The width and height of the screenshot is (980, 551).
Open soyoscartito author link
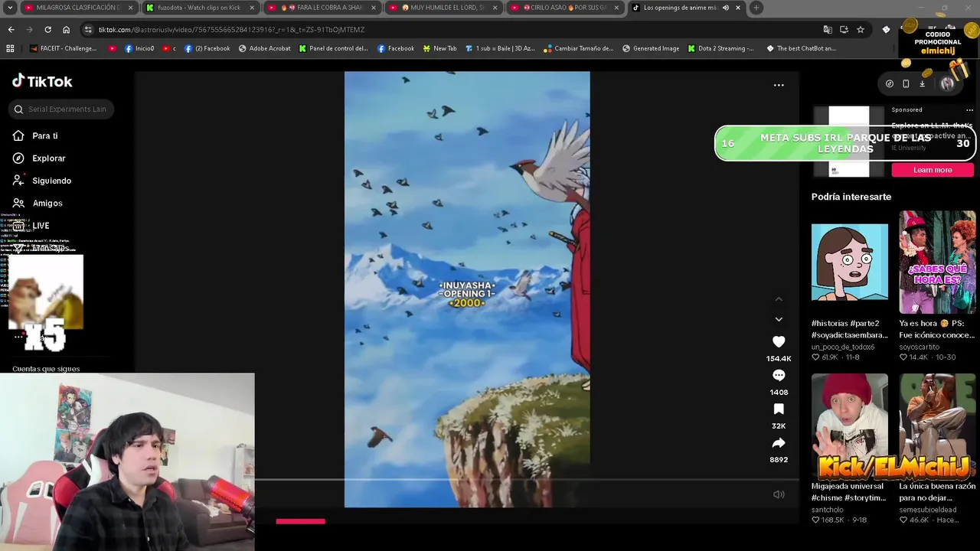[x=923, y=347]
